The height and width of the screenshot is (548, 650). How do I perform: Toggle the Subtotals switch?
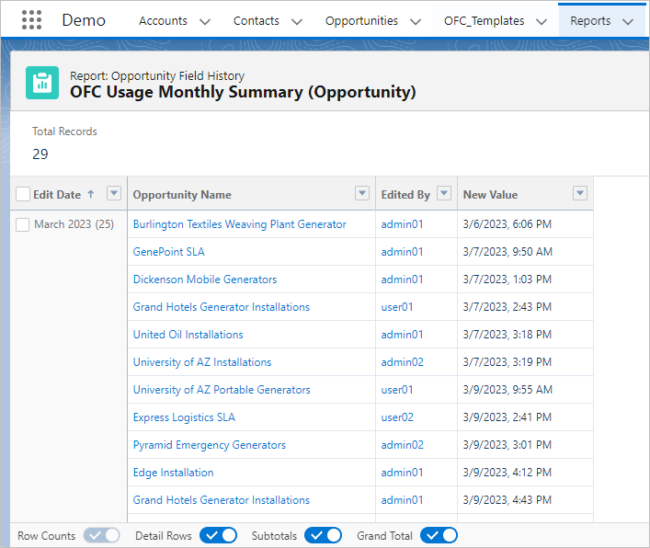click(323, 535)
